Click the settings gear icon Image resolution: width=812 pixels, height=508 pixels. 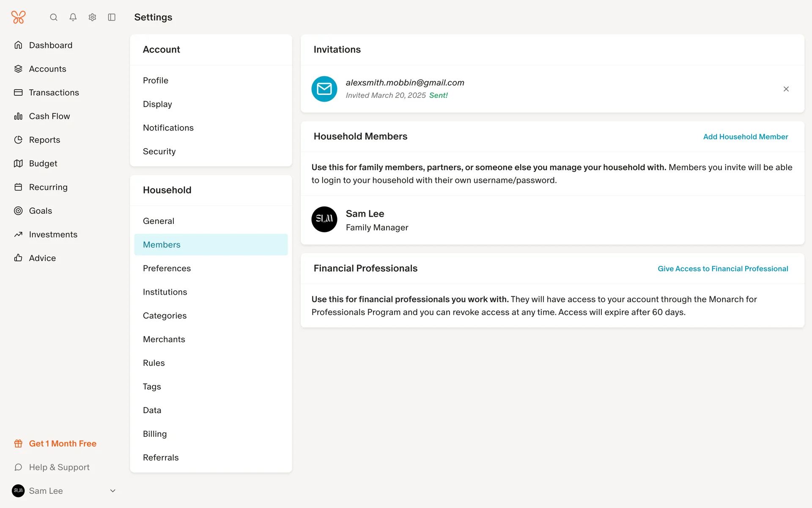coord(92,17)
